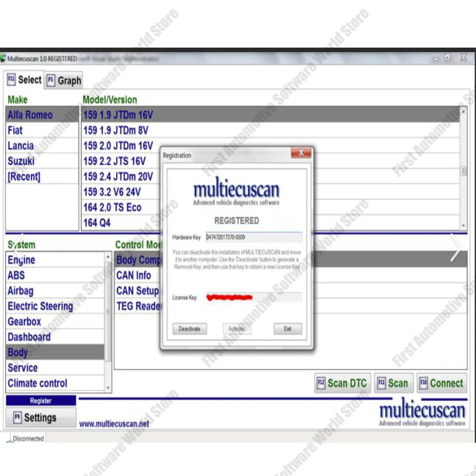This screenshot has height=476, width=476.
Task: Go to next product image arrow
Action: point(456,248)
